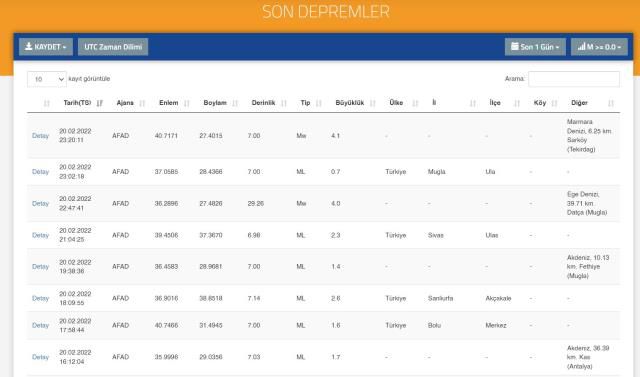Sort the table by the Köy column
This screenshot has width=640, height=377.
[x=545, y=103]
